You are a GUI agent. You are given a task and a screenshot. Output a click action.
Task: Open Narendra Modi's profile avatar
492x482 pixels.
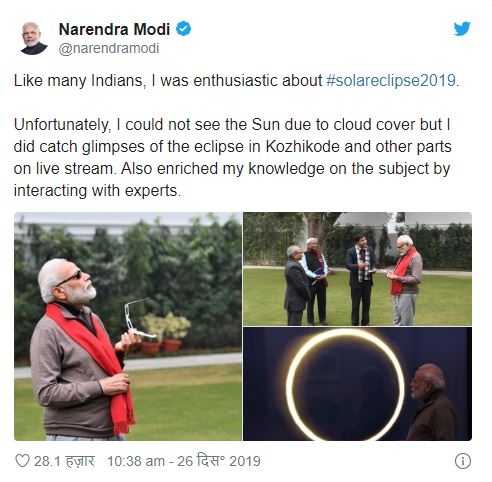(x=34, y=38)
